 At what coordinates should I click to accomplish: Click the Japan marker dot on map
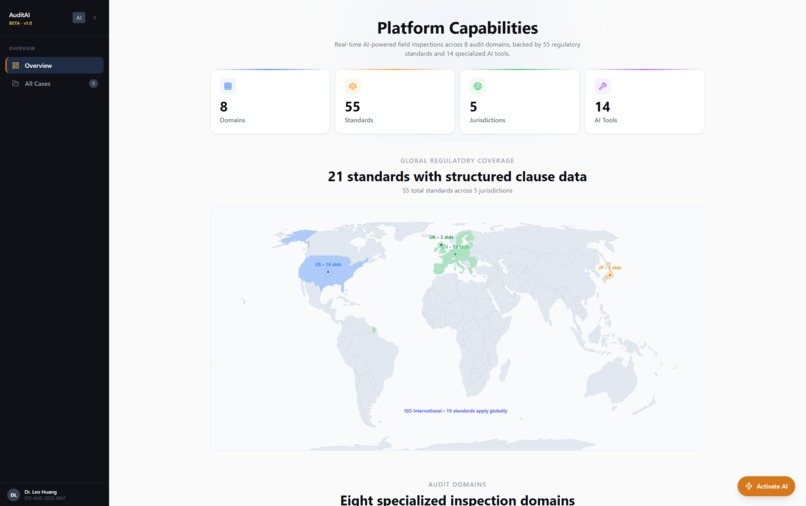click(610, 275)
